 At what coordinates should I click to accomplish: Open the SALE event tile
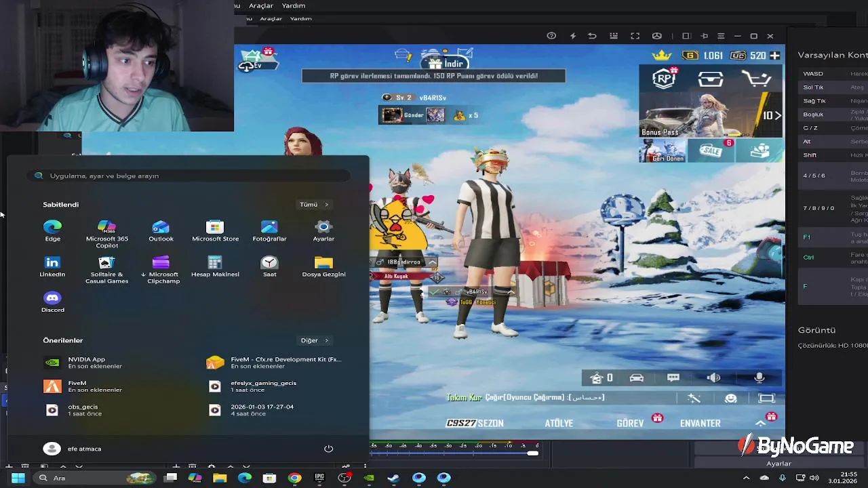click(711, 150)
